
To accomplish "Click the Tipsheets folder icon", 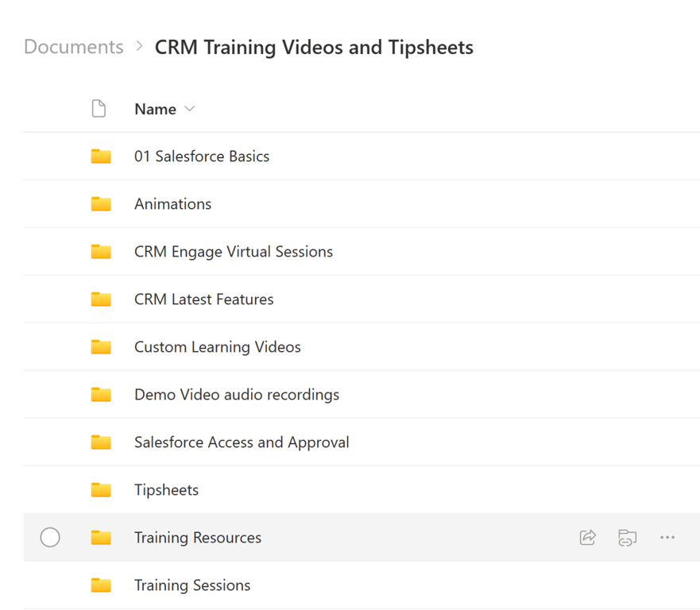I will pos(101,490).
